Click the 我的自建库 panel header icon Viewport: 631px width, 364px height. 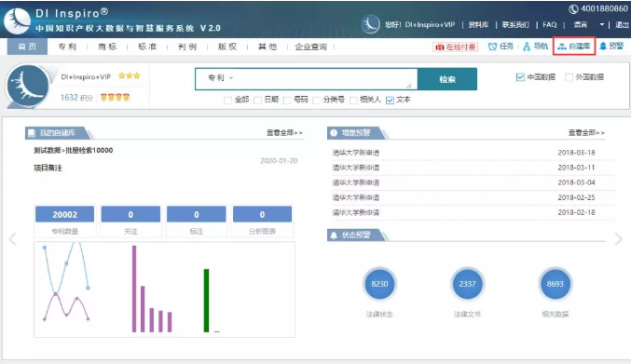31,132
